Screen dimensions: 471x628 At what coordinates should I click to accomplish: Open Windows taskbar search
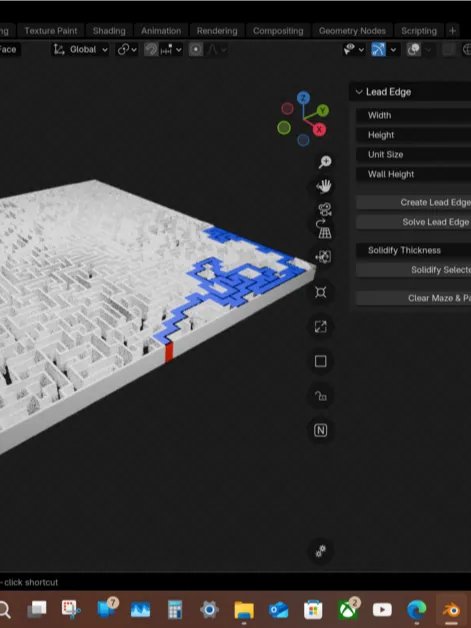point(4,610)
